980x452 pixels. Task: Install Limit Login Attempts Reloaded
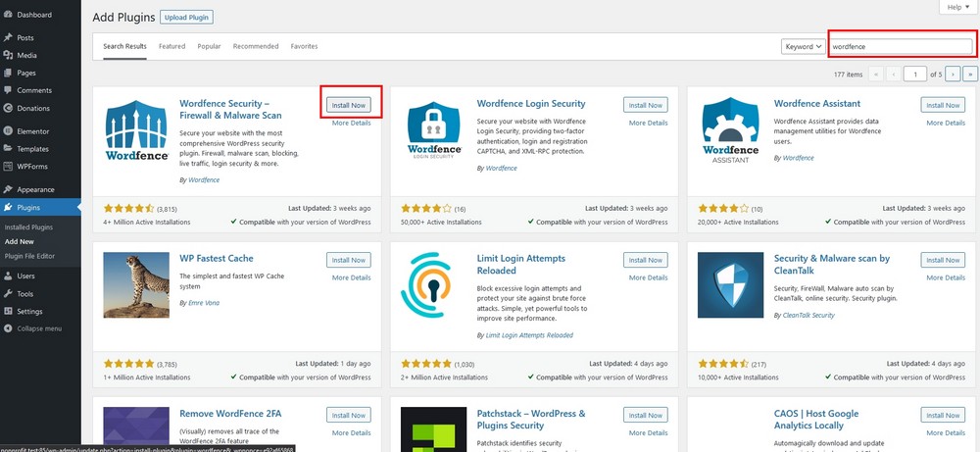(x=646, y=260)
